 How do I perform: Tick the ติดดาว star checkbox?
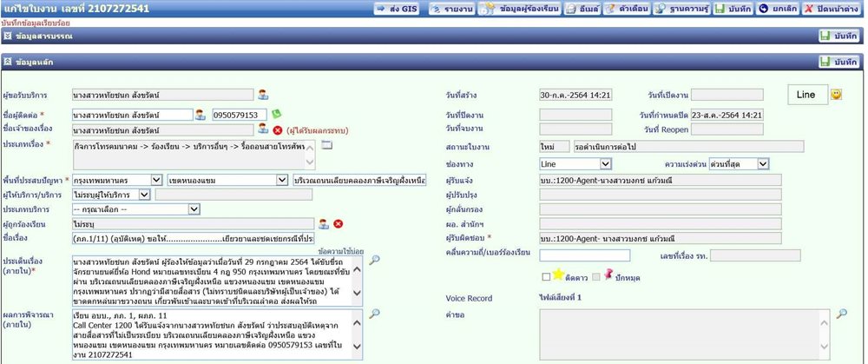546,276
